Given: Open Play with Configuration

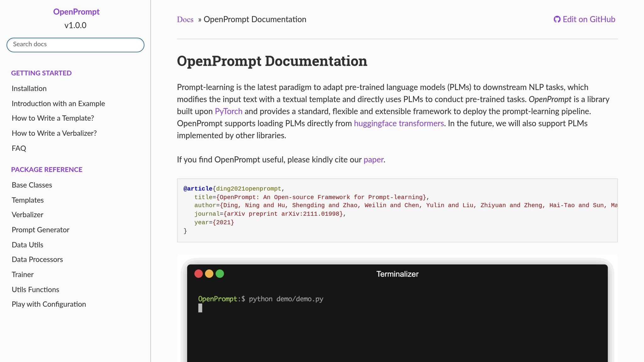Looking at the screenshot, I should pos(49,304).
